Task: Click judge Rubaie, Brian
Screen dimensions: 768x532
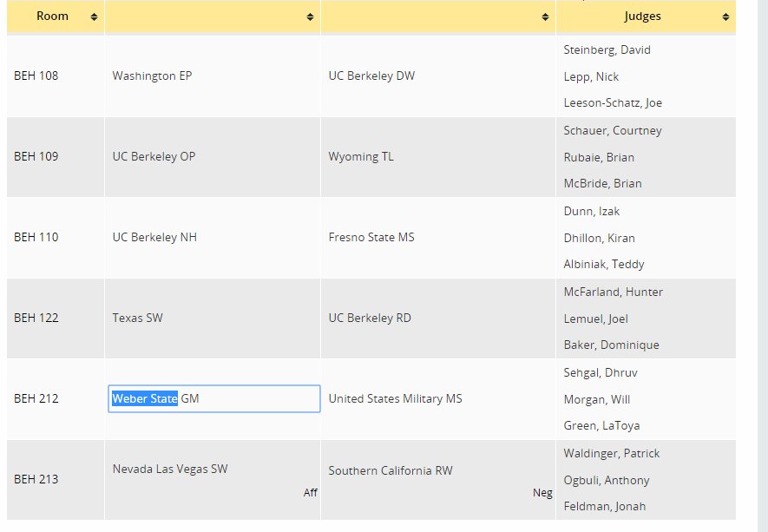Action: (x=599, y=158)
